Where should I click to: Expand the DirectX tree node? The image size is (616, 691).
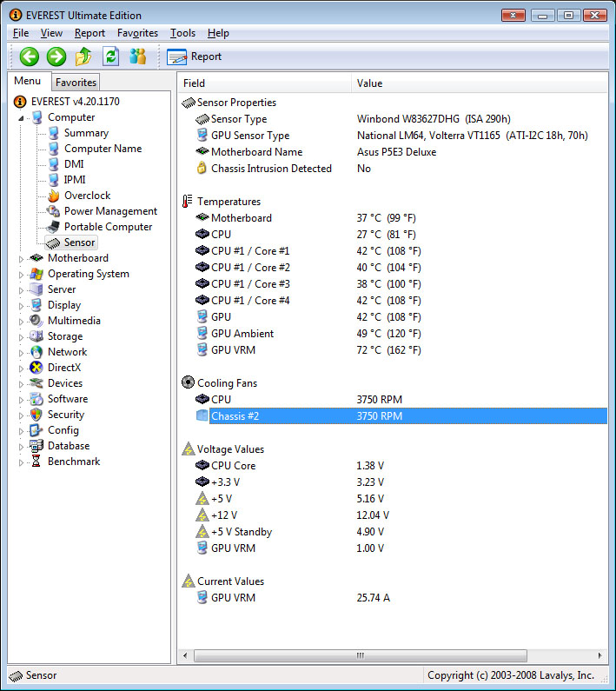tap(21, 369)
